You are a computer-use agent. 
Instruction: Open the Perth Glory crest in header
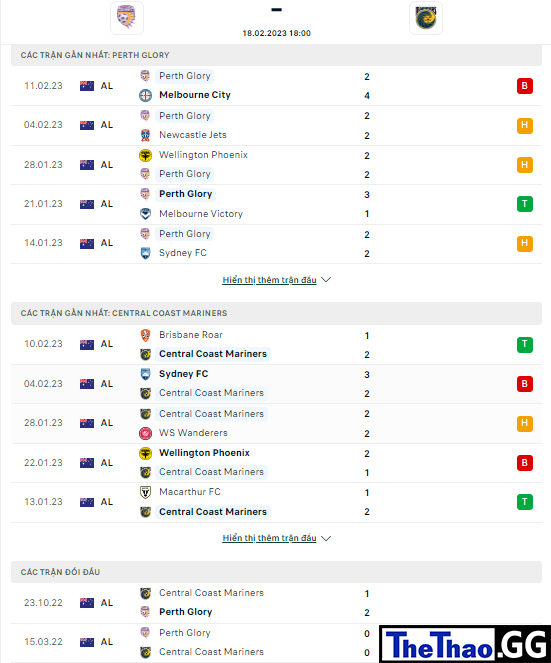126,18
